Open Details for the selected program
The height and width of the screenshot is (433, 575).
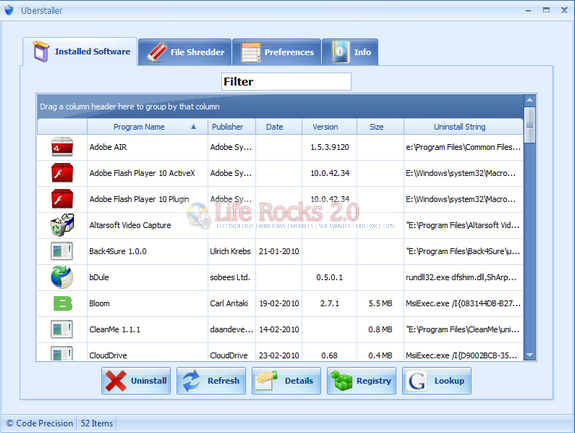pos(286,381)
